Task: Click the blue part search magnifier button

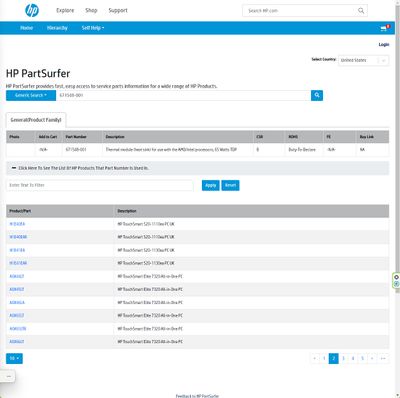Action: (x=317, y=95)
